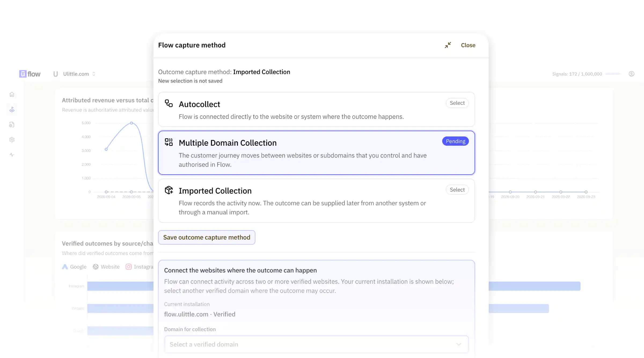Click the U avatar beside Ulittle.com
The height and width of the screenshot is (358, 644).
(56, 74)
